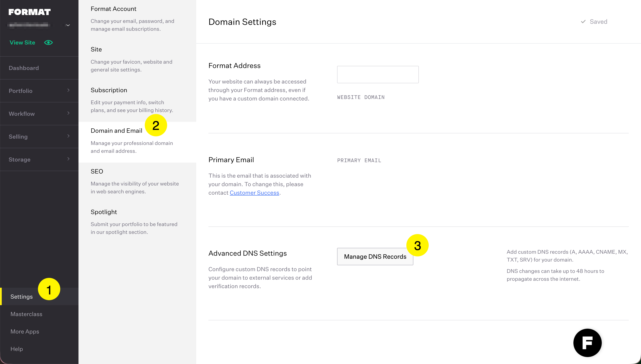Select Settings in the sidebar

click(x=22, y=296)
